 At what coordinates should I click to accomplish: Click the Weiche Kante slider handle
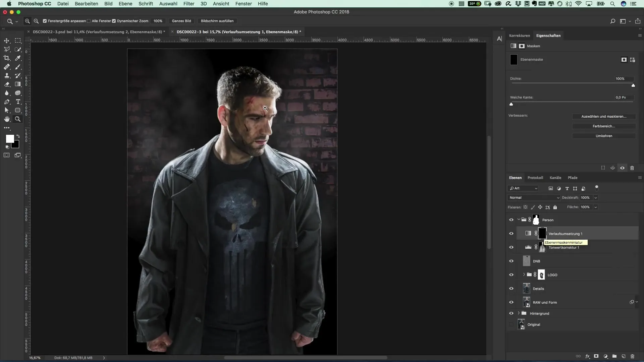click(511, 104)
